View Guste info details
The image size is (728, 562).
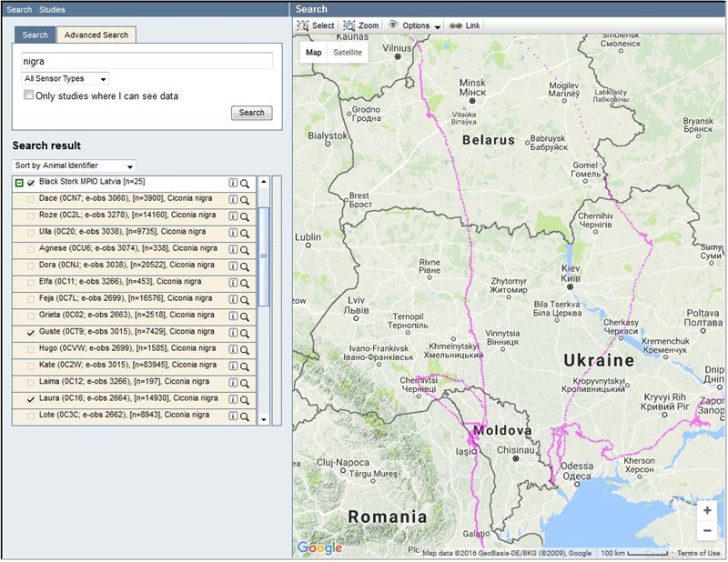coord(233,333)
